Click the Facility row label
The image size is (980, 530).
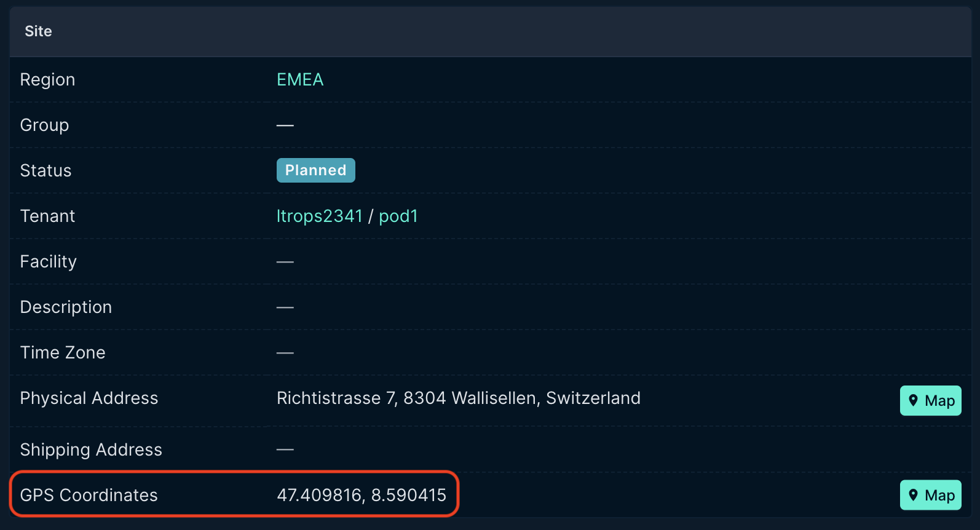[49, 262]
